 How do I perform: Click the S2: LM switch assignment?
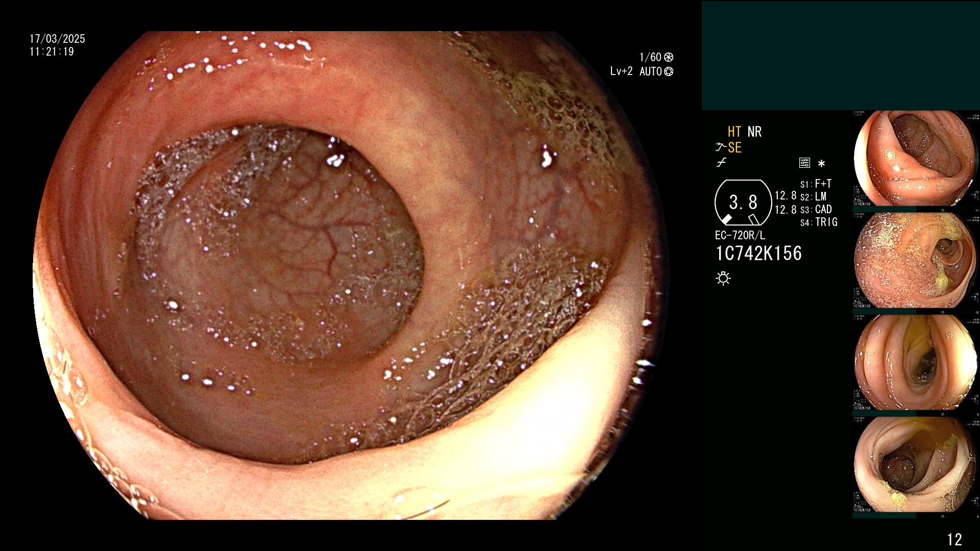(813, 196)
